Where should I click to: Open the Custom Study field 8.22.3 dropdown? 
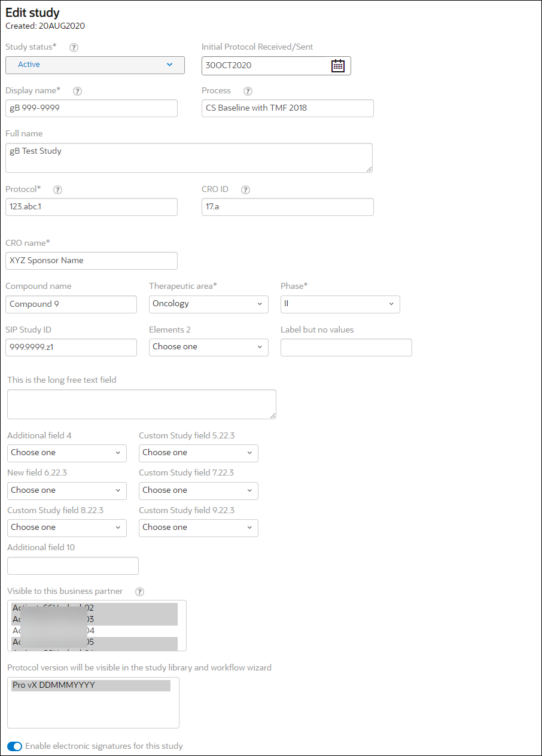pos(67,528)
